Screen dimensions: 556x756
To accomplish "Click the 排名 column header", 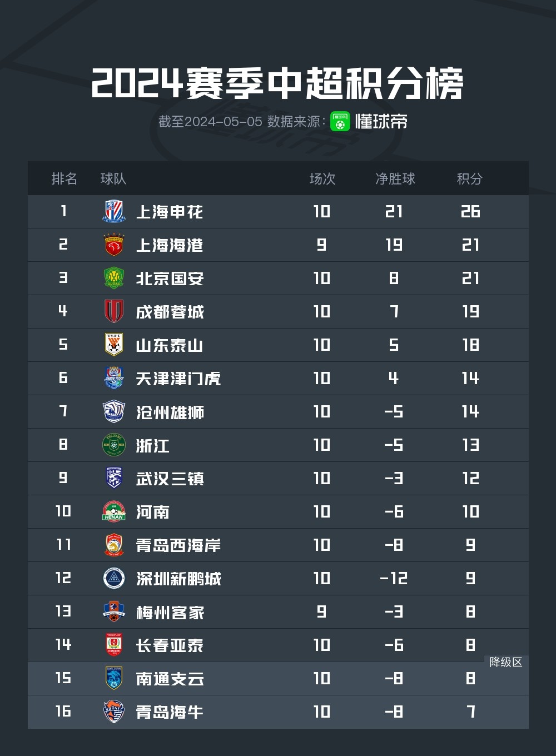I will pyautogui.click(x=64, y=179).
